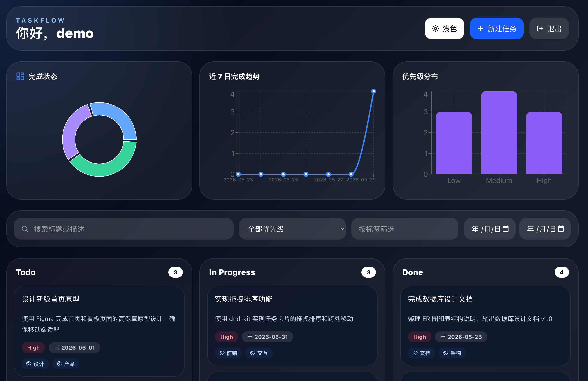Click the 近 7 日完成趋势 chart title
The image size is (588, 381).
tap(234, 76)
